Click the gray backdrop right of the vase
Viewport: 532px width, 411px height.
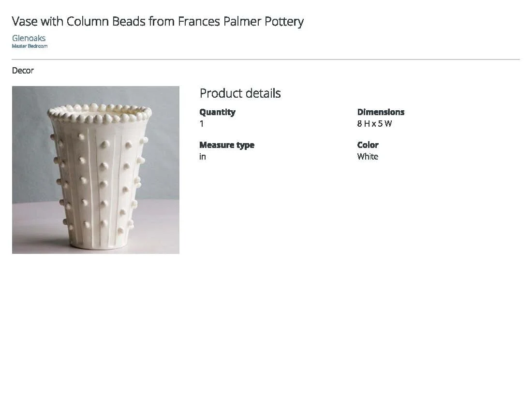coord(163,145)
